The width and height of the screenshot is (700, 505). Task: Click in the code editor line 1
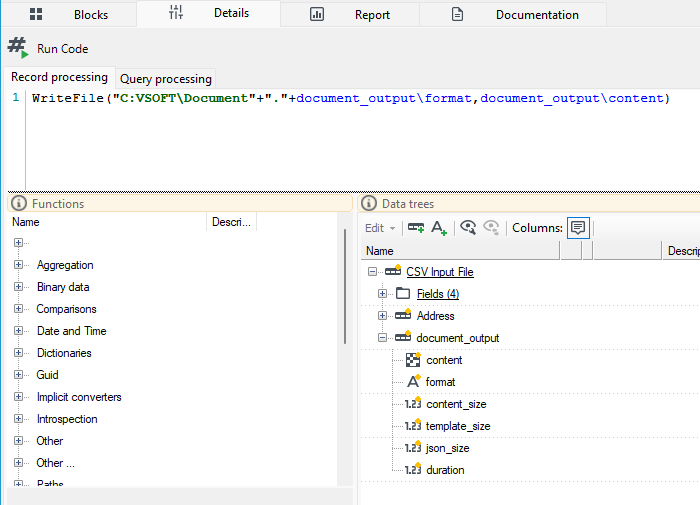point(350,98)
